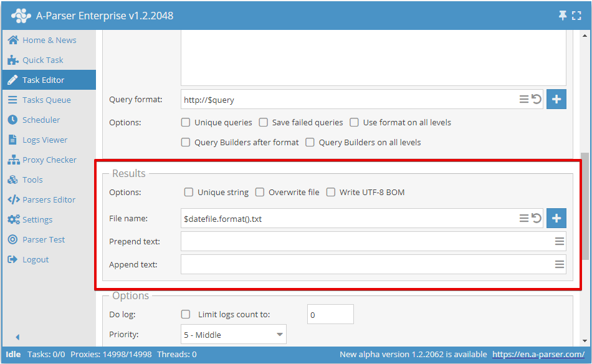592x364 pixels.
Task: Enable the Unique queries checkbox
Action: 186,122
